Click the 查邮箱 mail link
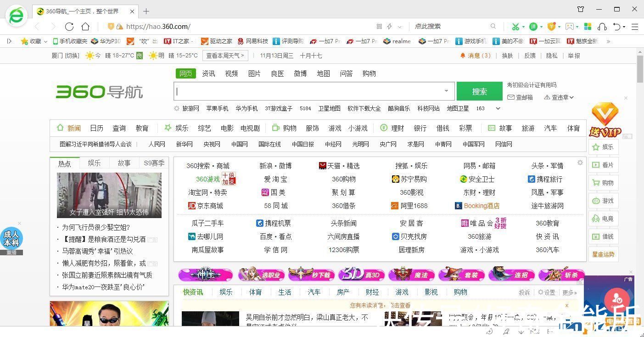 (x=520, y=97)
